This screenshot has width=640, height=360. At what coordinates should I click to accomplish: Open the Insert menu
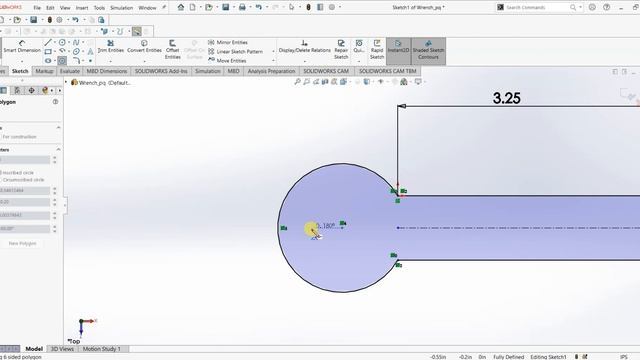coord(82,8)
